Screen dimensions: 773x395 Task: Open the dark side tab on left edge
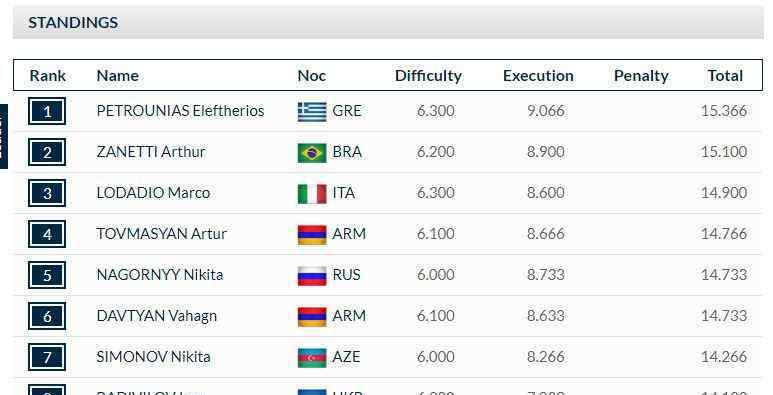point(3,137)
